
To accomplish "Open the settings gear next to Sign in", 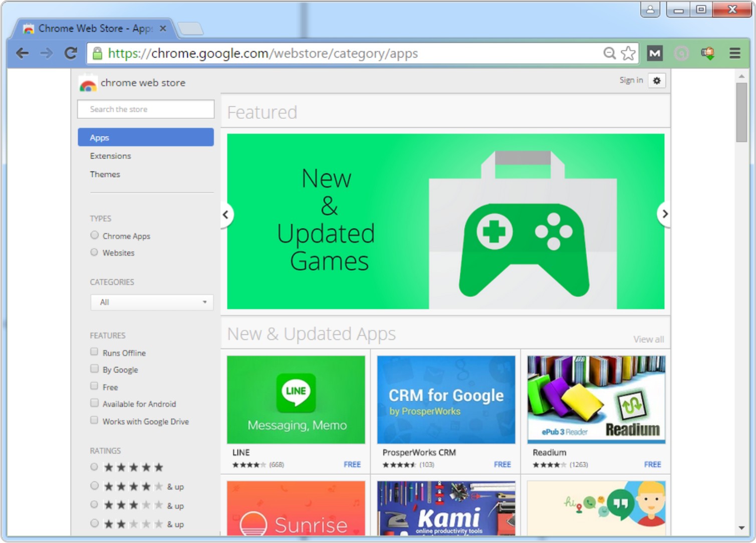I will tap(657, 80).
